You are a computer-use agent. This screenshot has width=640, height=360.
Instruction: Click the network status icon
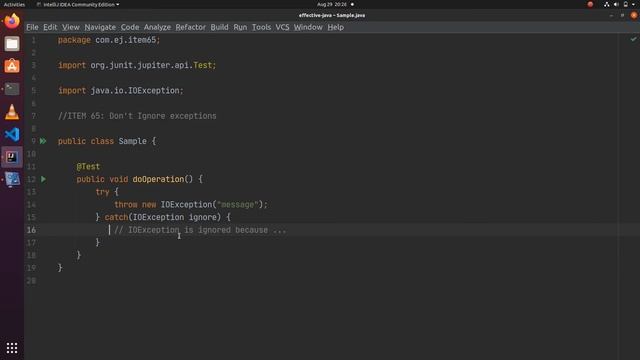point(607,4)
